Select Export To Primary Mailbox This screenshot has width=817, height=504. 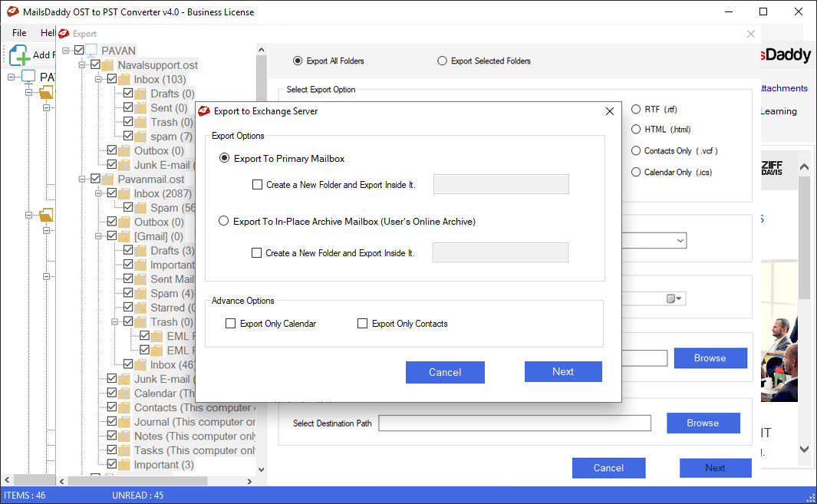click(x=224, y=158)
